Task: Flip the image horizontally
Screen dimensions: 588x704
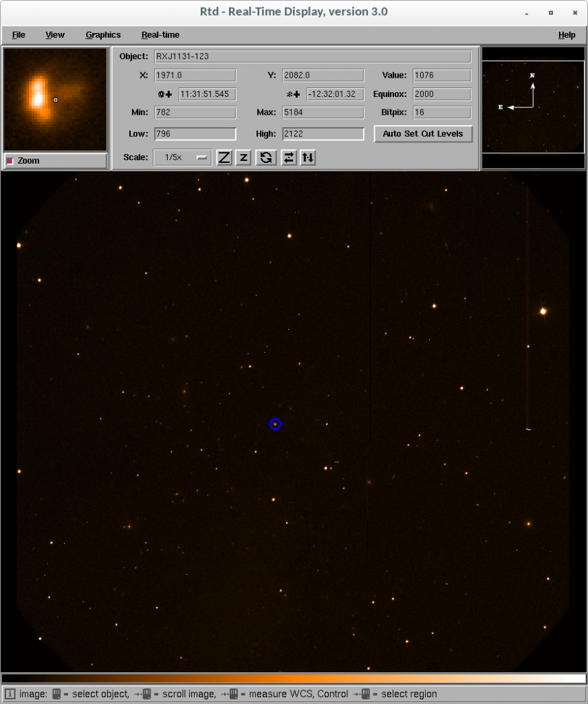Action: (x=288, y=157)
